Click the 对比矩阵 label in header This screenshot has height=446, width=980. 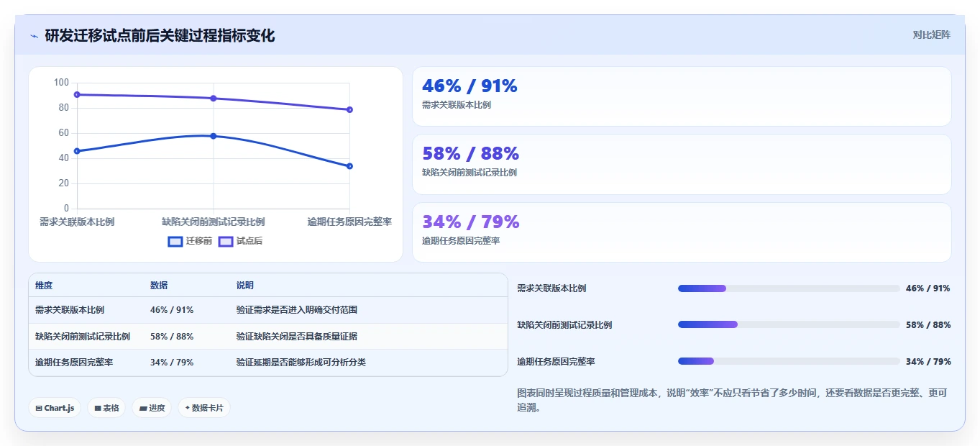click(931, 35)
